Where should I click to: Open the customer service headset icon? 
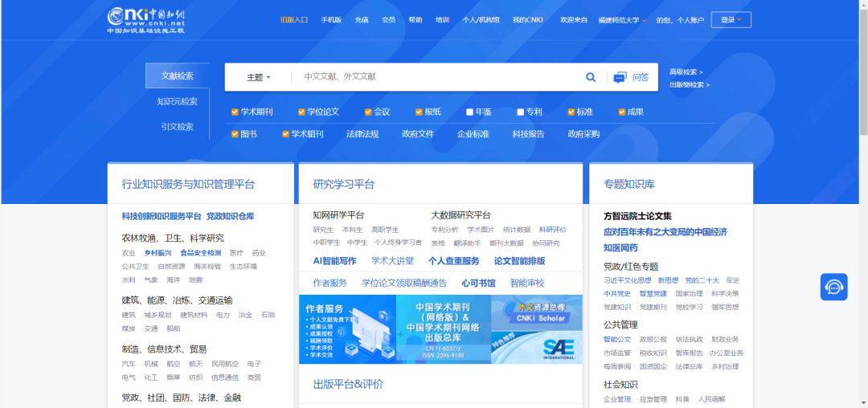[x=833, y=287]
